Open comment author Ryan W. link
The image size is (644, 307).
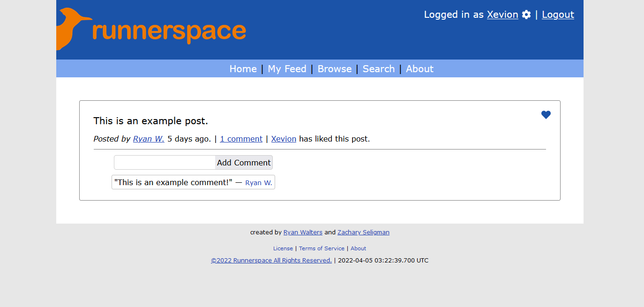[258, 183]
